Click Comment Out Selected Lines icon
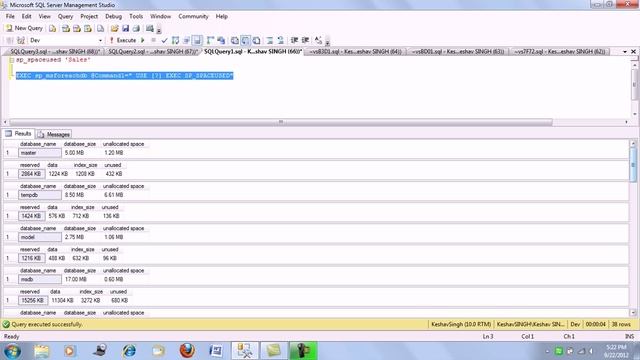 pyautogui.click(x=270, y=40)
